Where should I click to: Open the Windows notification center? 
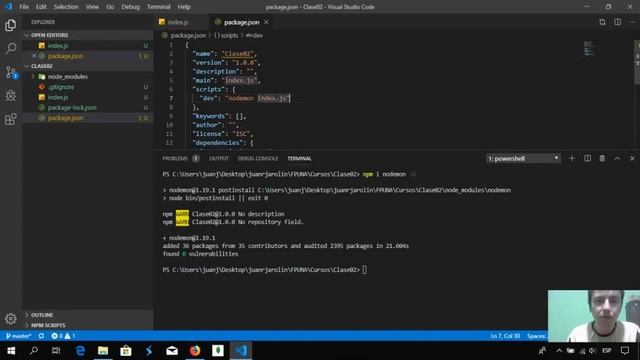[624, 351]
